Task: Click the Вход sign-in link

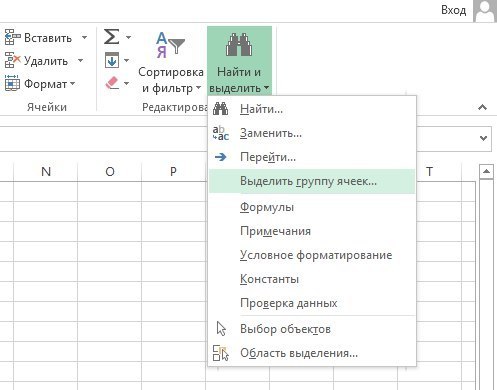Action: 453,10
